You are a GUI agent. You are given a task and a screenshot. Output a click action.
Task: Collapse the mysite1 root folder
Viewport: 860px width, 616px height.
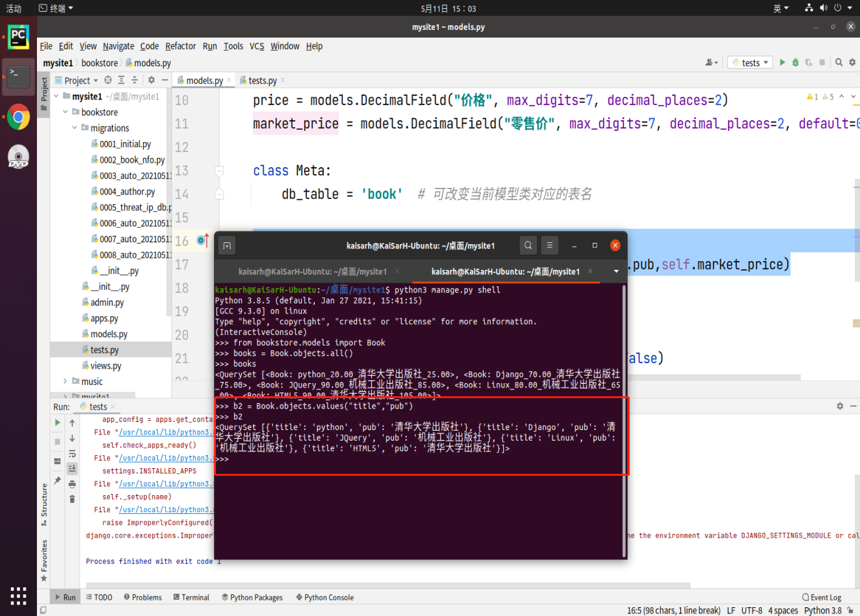pyautogui.click(x=56, y=96)
